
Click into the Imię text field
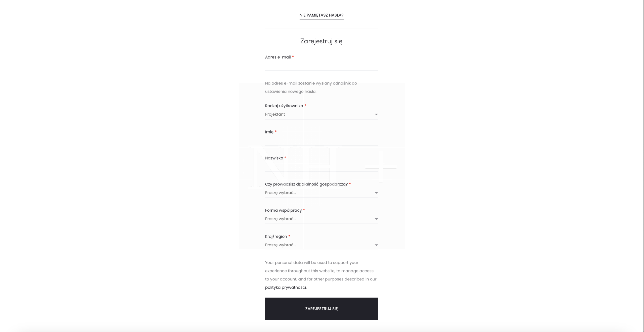[321, 141]
